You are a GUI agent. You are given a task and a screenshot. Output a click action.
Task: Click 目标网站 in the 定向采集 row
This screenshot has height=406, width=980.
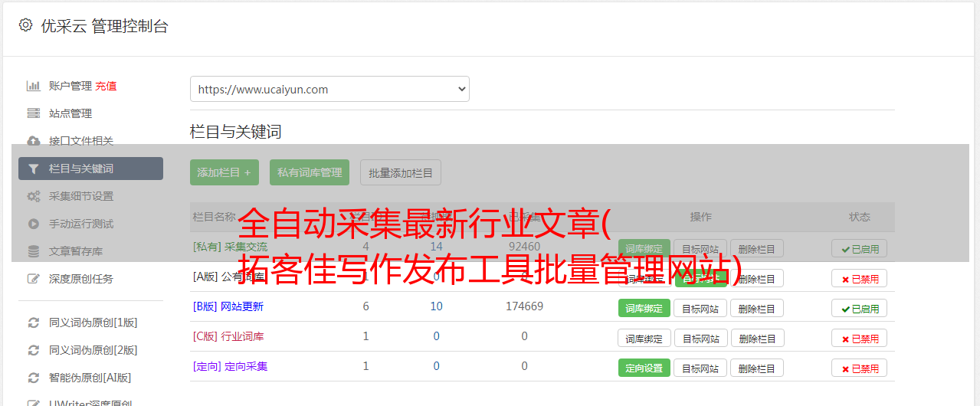coord(700,368)
